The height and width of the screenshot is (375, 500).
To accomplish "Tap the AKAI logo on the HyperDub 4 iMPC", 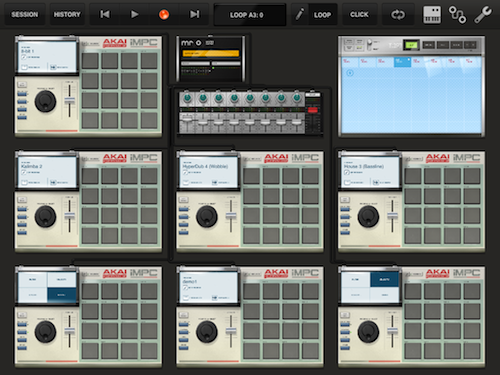I will coord(276,157).
